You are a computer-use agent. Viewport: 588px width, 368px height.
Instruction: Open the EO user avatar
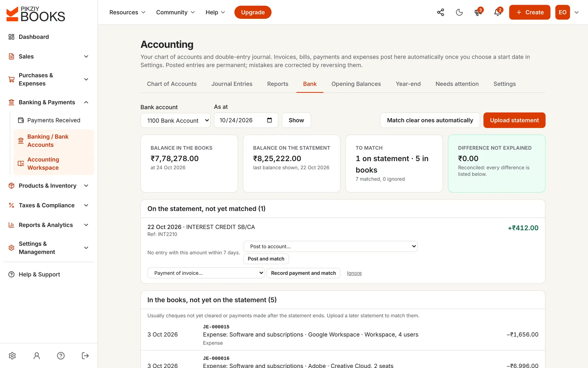(x=562, y=12)
